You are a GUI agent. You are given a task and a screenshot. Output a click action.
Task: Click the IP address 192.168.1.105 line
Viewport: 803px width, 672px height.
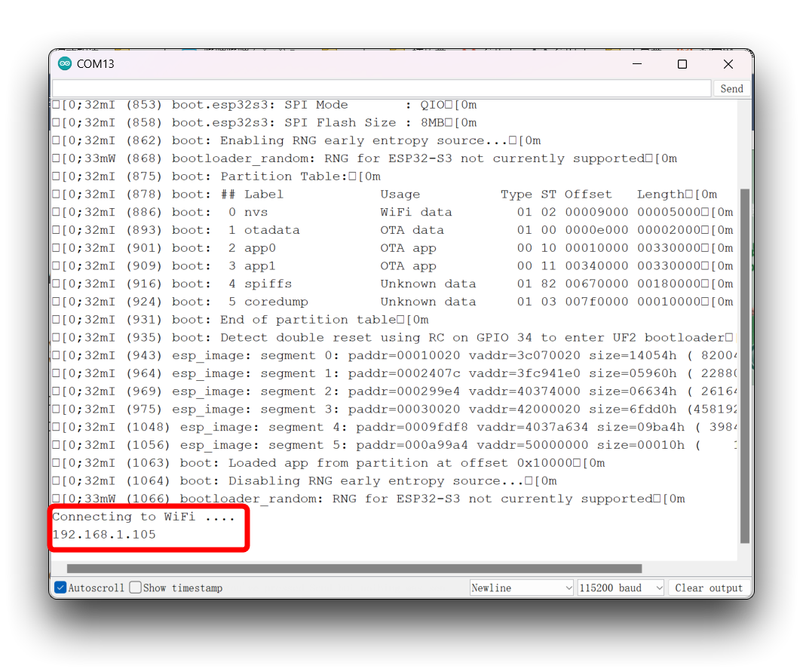[x=104, y=535]
